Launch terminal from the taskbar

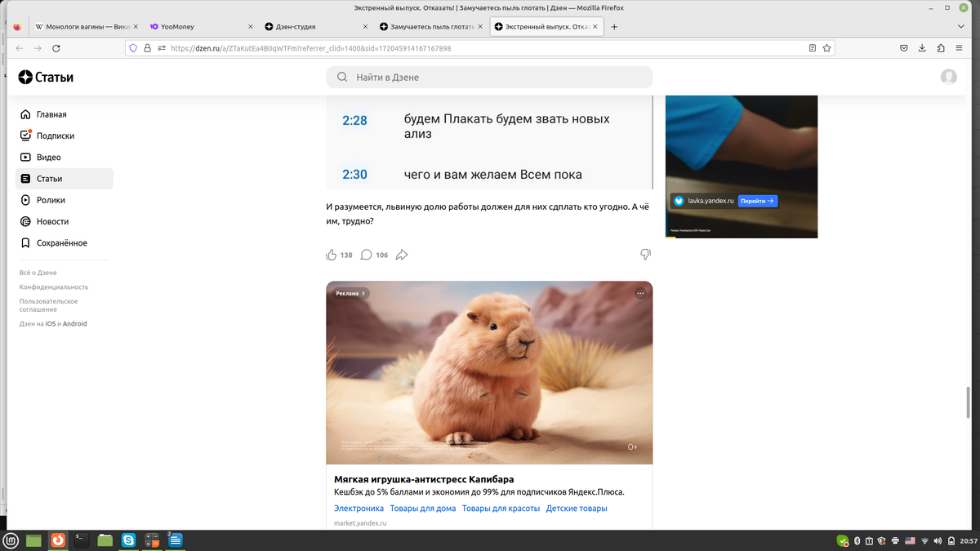pos(81,540)
